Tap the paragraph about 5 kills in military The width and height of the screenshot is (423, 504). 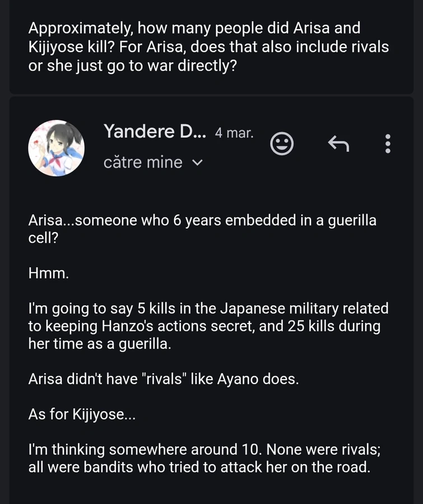click(x=208, y=326)
